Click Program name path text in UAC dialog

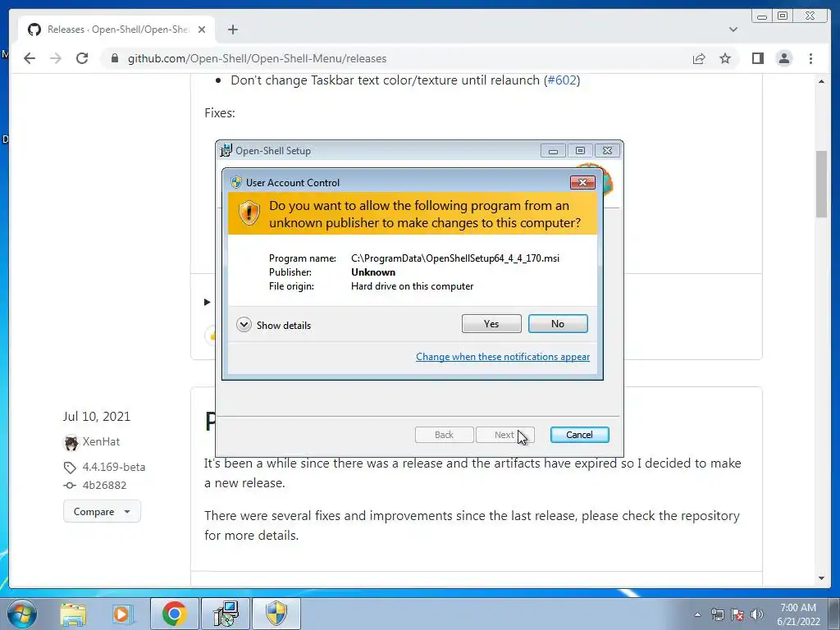[454, 258]
